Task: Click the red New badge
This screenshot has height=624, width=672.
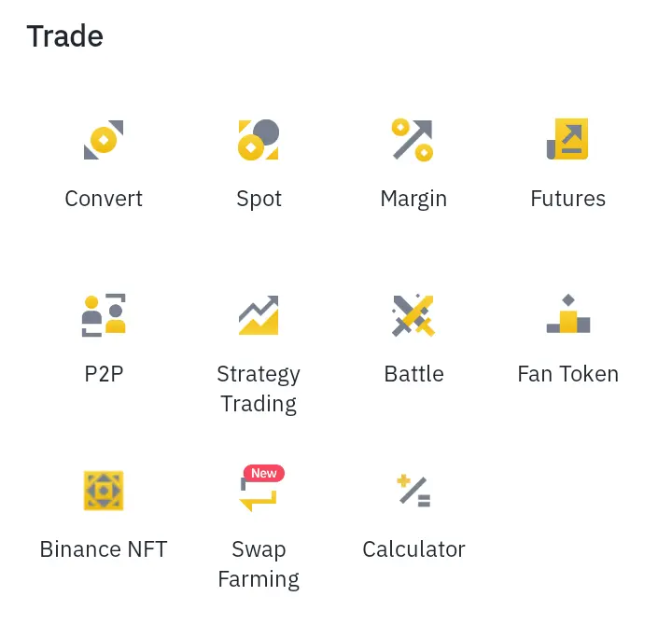Action: click(x=264, y=473)
